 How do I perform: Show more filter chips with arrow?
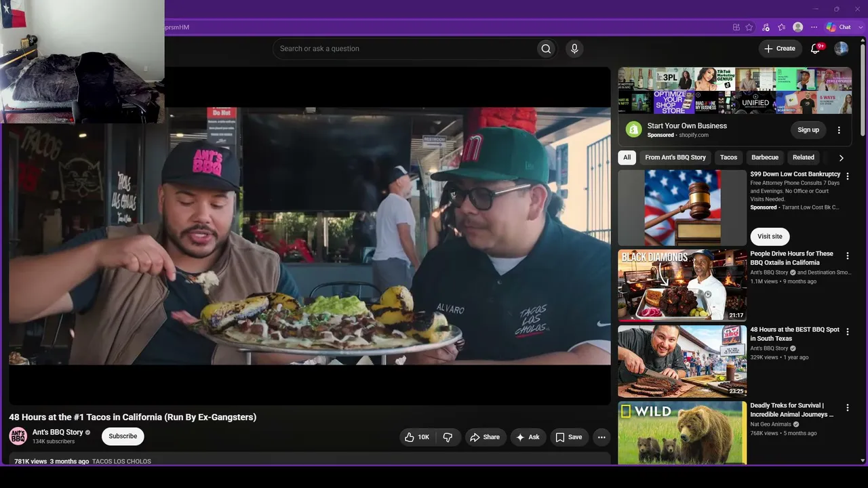click(x=842, y=158)
